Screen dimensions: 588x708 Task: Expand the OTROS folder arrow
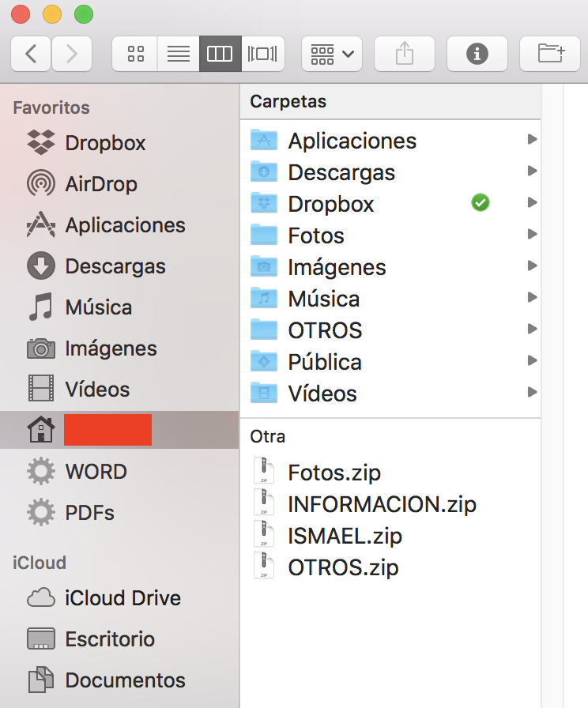click(532, 330)
